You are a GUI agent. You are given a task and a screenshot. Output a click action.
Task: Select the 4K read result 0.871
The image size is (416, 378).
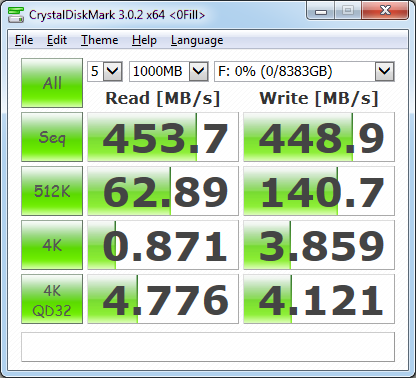tap(163, 245)
